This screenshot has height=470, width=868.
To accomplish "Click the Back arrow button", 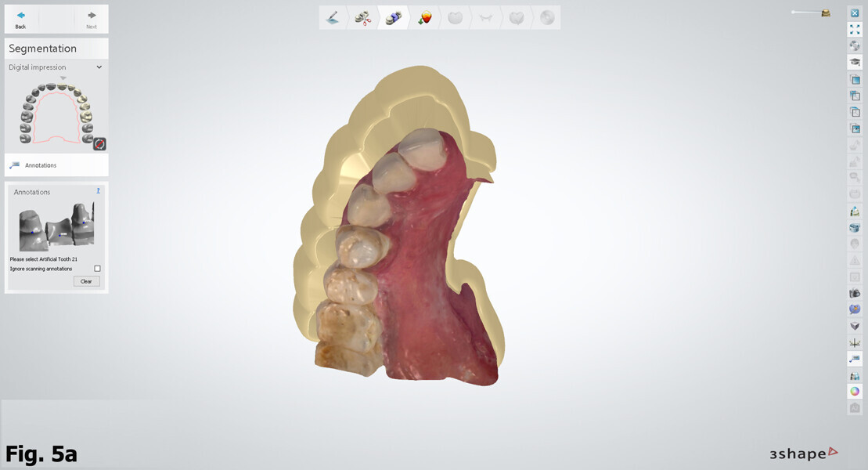I will [20, 19].
